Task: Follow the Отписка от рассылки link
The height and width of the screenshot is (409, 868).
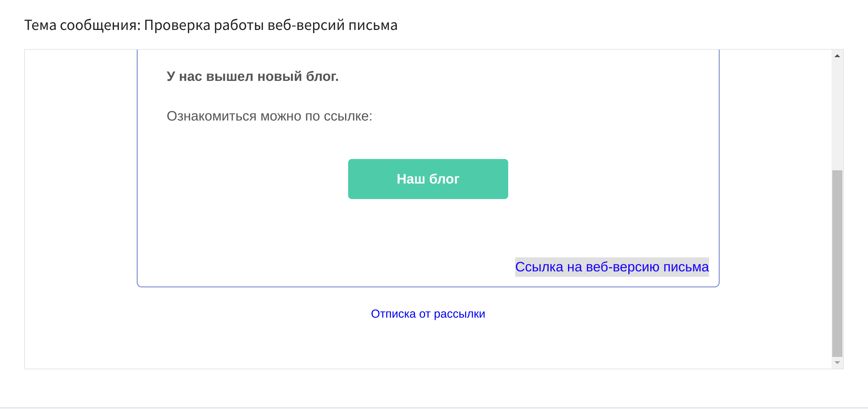Action: 428,314
